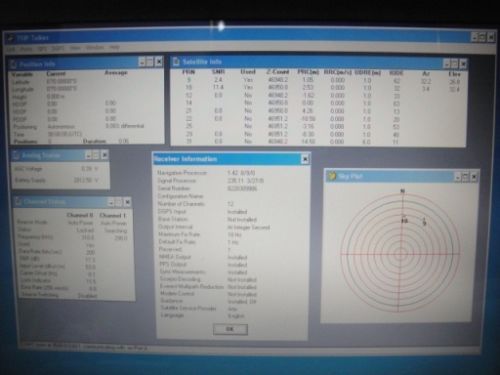Open the GPS menu
The image size is (500, 375).
click(x=42, y=49)
